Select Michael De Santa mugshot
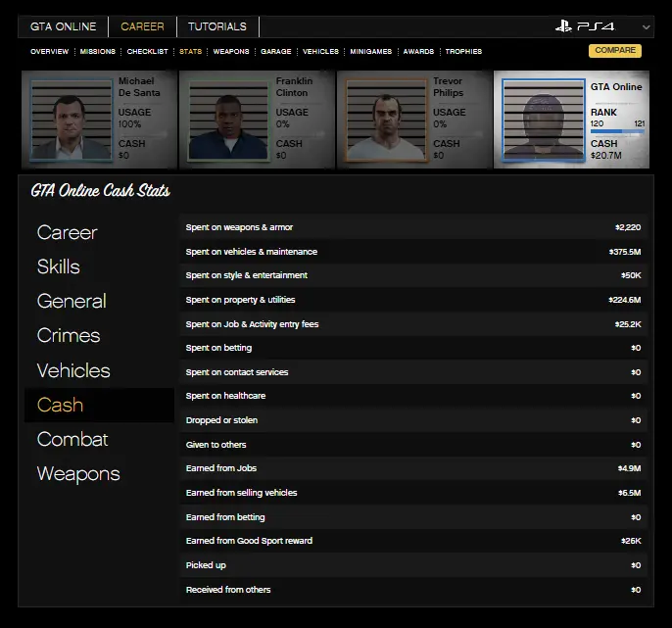 click(72, 121)
